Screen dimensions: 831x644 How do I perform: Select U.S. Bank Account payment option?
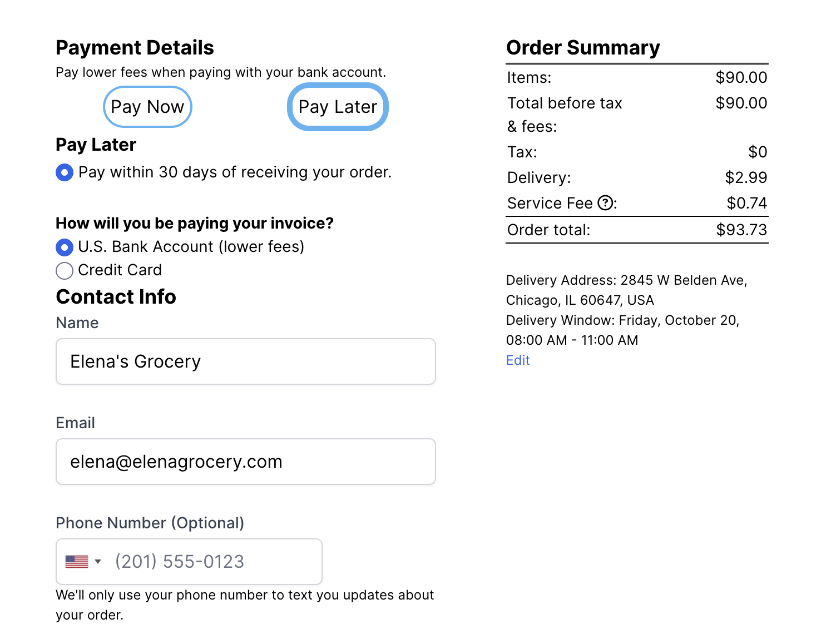[65, 247]
